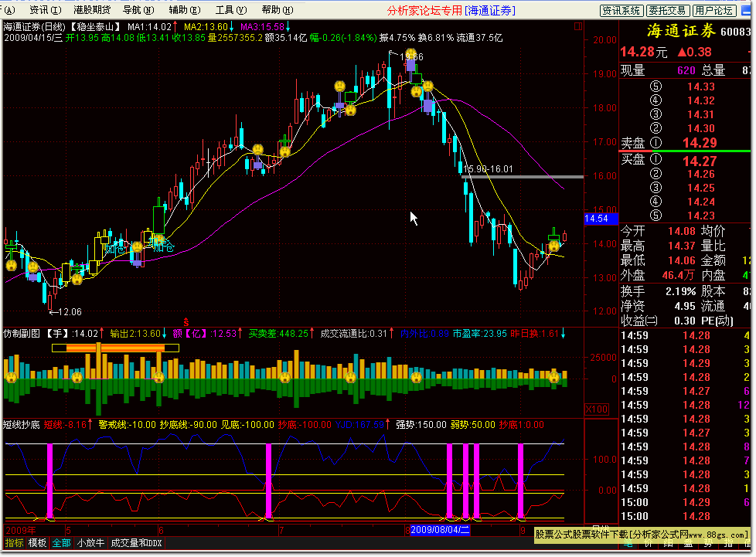The image size is (756, 557).
Task: Click buy level ⑤ price 14.23
Action: [700, 216]
